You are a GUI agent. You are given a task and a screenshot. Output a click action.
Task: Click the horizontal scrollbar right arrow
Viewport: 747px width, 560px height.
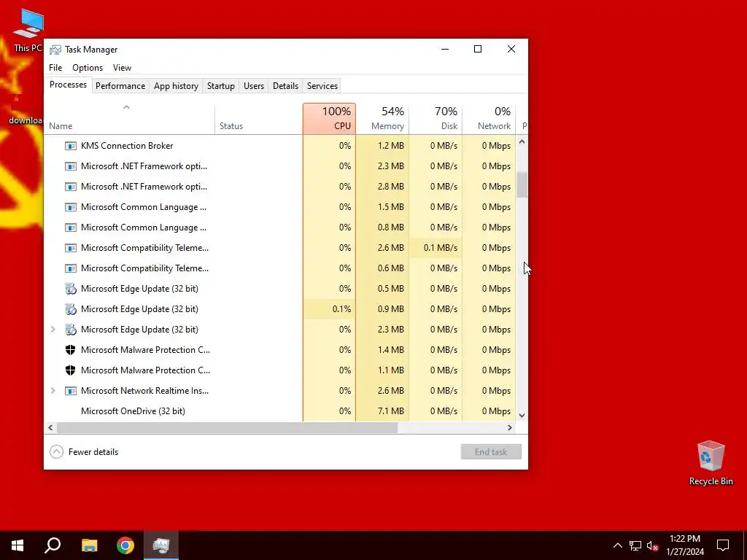(x=510, y=427)
